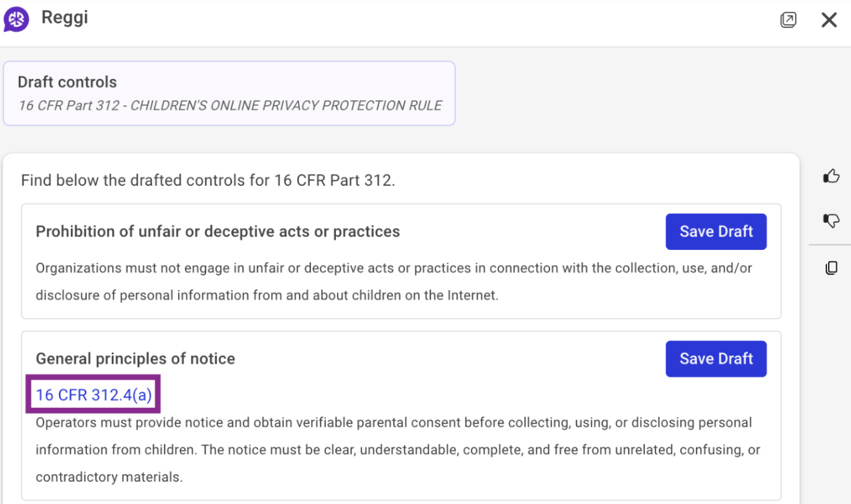Viewport: 851px width, 504px height.
Task: Give the response a thumbs down
Action: point(831,221)
